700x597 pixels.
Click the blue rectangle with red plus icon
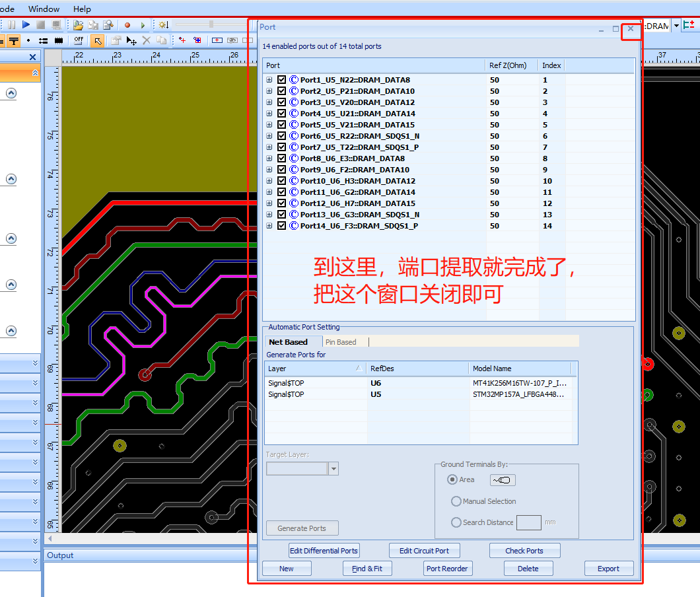pos(217,40)
